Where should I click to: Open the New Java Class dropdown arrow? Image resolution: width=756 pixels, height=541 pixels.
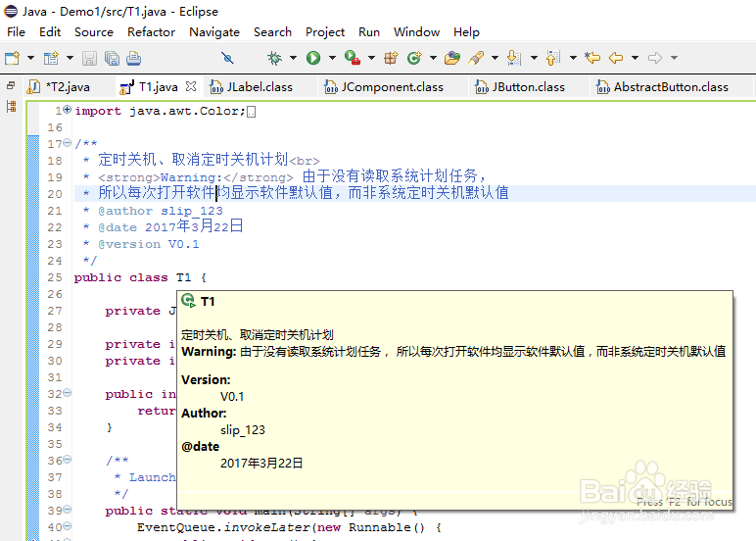click(x=433, y=59)
